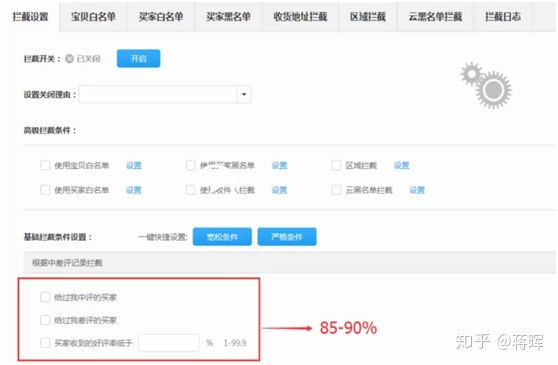Check the 云黑名单拦截 checkbox
Screen dimensions: 558x365
336,190
